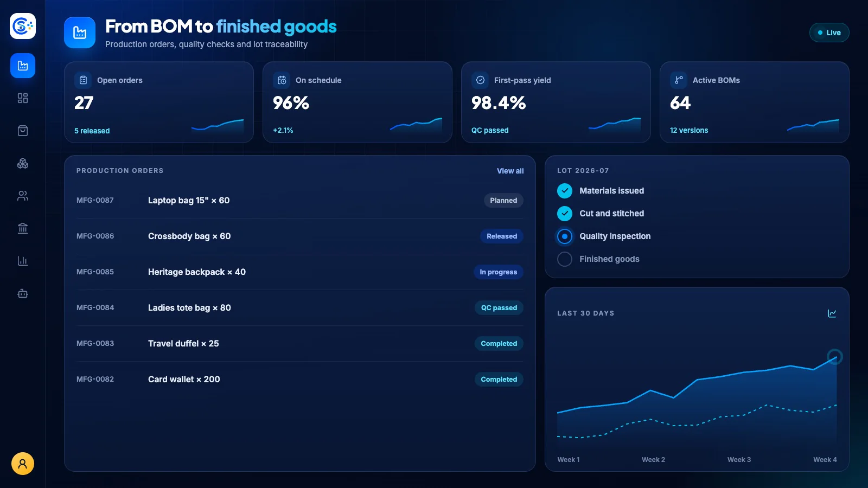This screenshot has width=868, height=488.
Task: Click the Completed badge for MFG-0083
Action: coord(499,344)
